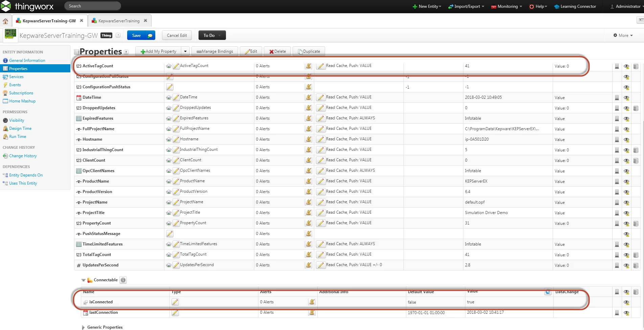644x330 pixels.
Task: Open the More dropdown menu
Action: (x=623, y=36)
